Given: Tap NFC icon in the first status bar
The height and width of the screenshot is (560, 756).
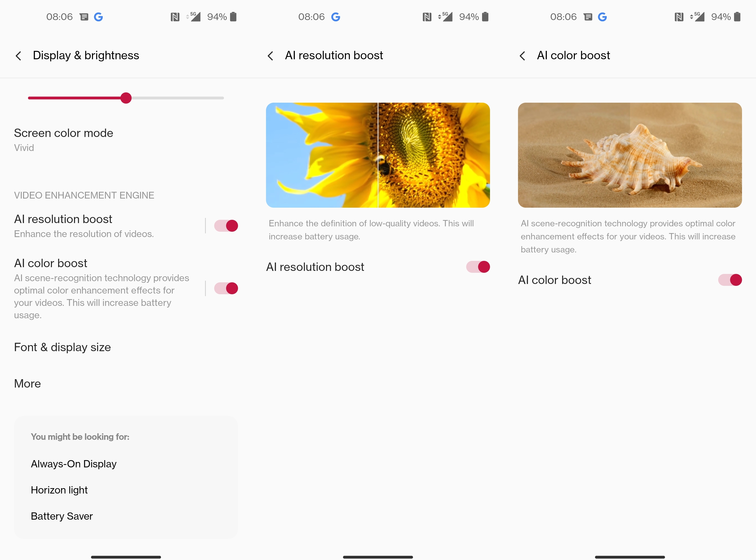Looking at the screenshot, I should tap(175, 17).
